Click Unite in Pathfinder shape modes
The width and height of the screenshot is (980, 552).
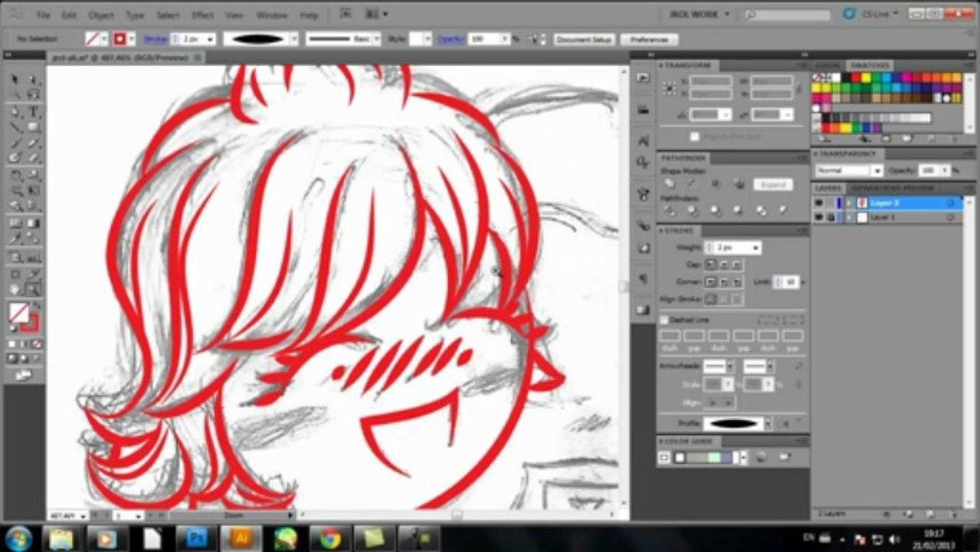pos(669,184)
